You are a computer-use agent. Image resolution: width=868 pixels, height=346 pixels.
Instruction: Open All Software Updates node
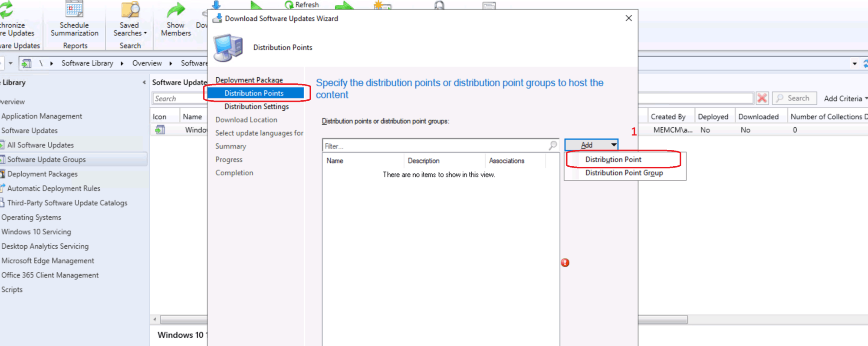click(40, 145)
